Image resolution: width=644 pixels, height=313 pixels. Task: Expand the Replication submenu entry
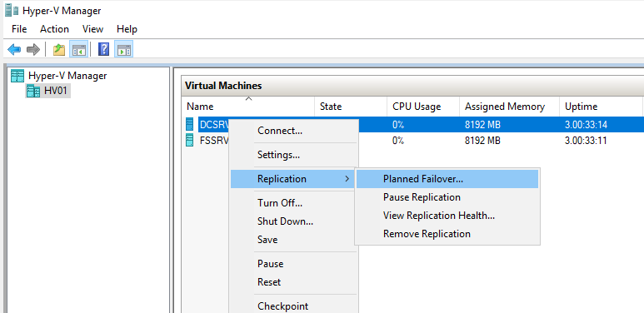click(292, 179)
